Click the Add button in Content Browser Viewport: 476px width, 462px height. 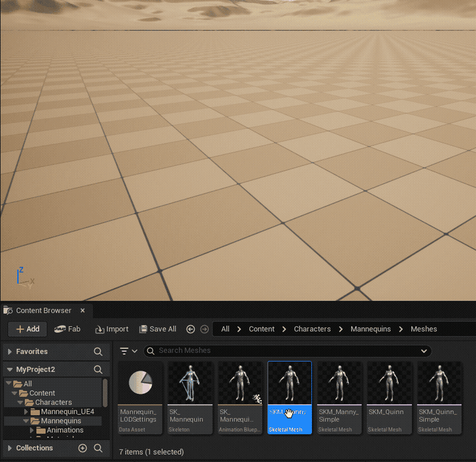click(x=27, y=329)
